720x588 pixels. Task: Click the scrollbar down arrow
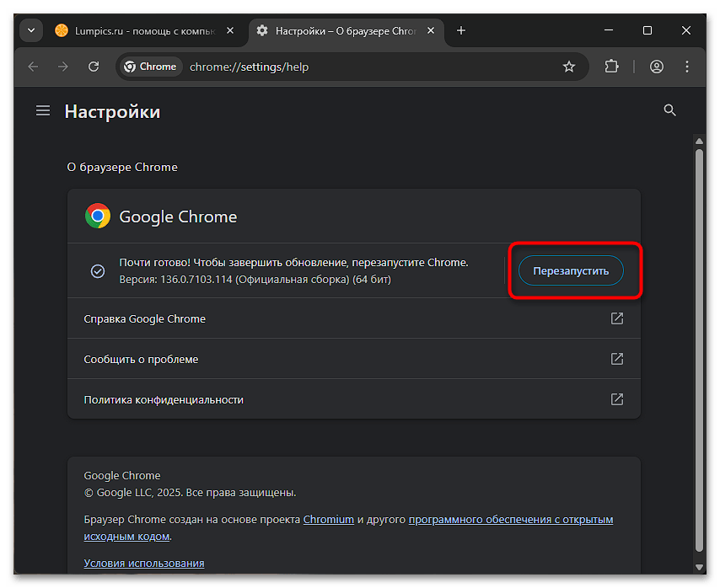point(699,567)
